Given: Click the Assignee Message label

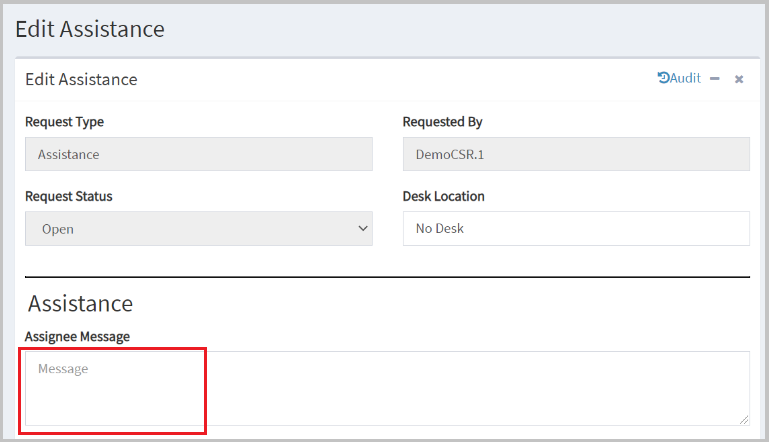Looking at the screenshot, I should pyautogui.click(x=77, y=337).
